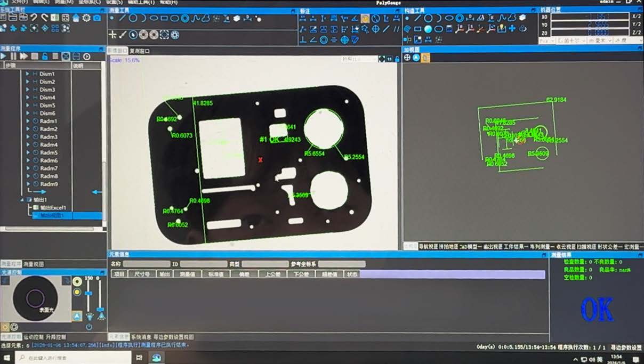Click the light power button icon
Image resolution: width=644 pixels, height=364 pixels.
pos(89,327)
